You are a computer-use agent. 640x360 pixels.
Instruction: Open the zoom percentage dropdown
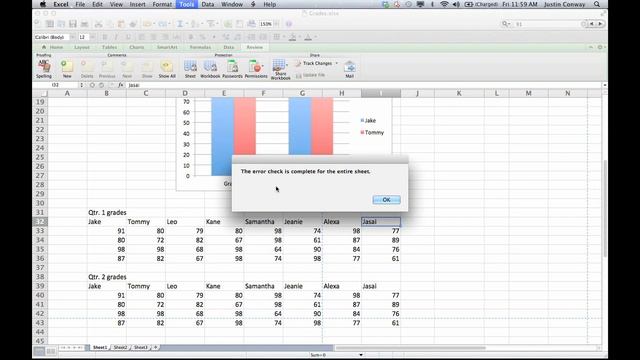tap(277, 24)
